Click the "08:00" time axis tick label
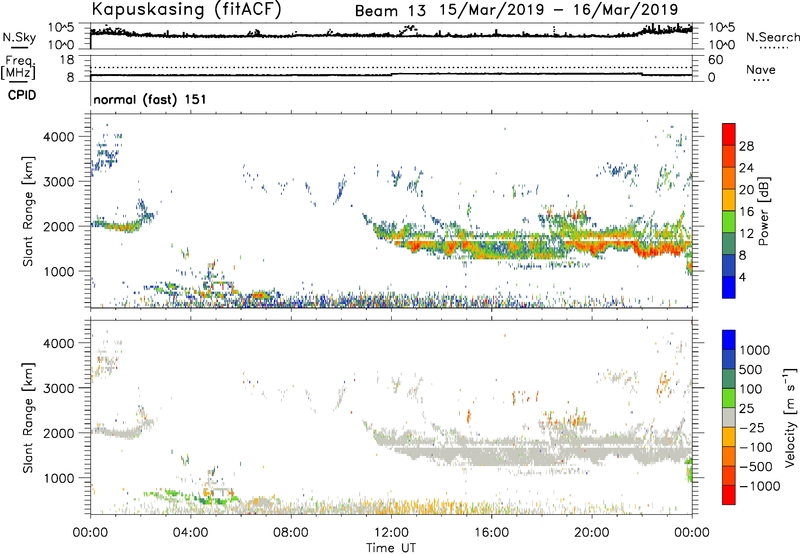The width and height of the screenshot is (800, 554). [291, 533]
